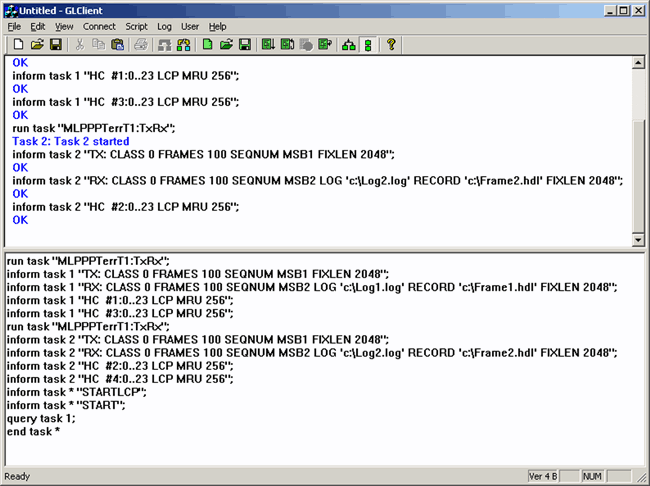
Task: Click script line with 'HC #4:0..23 LCP MRU 256'
Action: [x=120, y=379]
